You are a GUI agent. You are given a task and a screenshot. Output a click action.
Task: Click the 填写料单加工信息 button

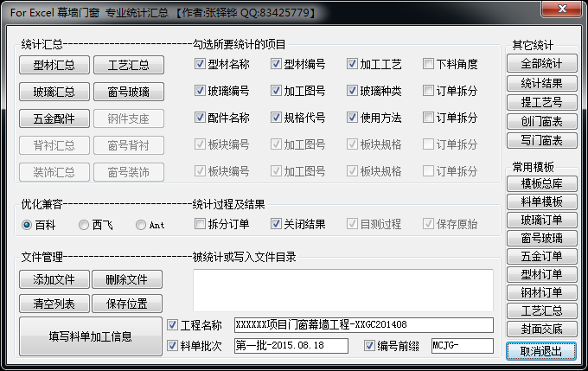click(x=91, y=336)
